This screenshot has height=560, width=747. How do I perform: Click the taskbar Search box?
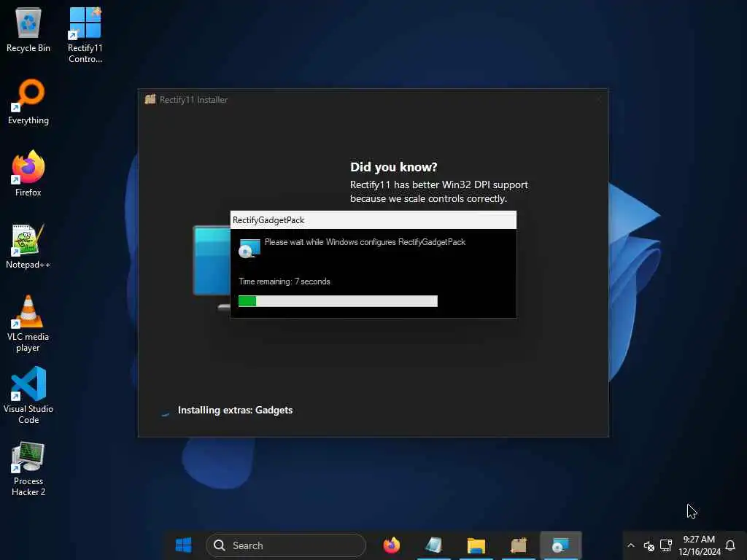286,545
